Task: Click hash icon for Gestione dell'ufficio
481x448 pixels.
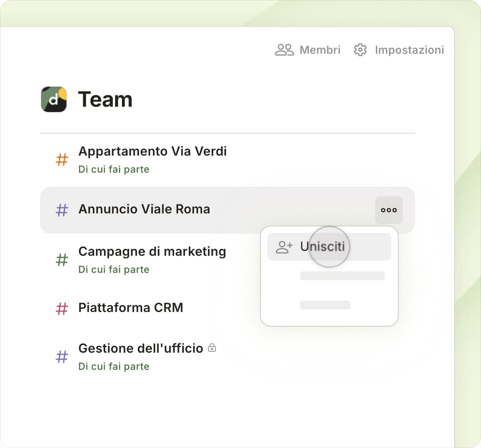Action: point(62,357)
